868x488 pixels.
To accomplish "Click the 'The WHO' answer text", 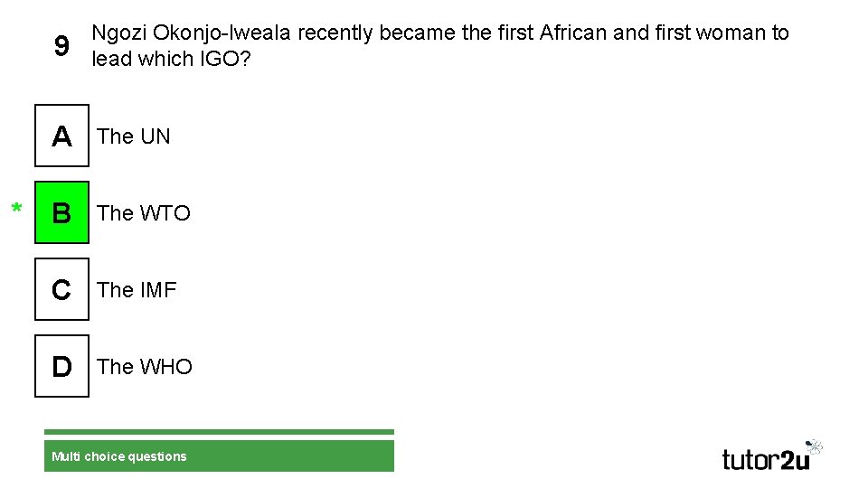I will (x=145, y=367).
